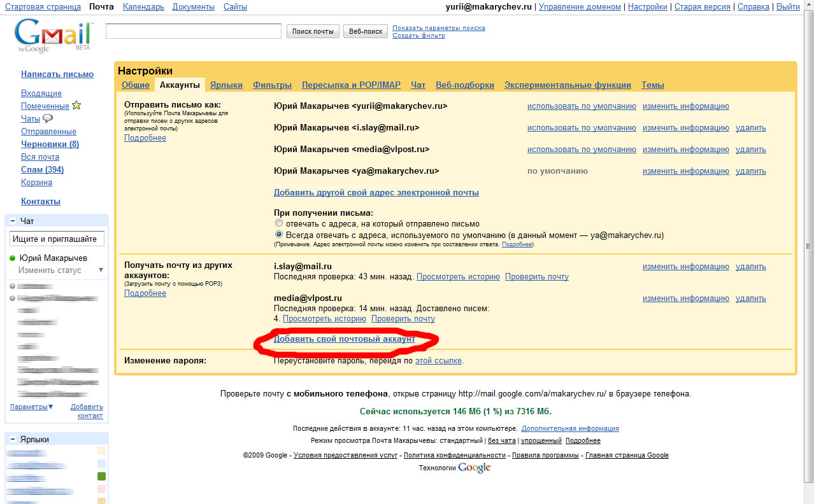Click the mail search input field

(193, 31)
